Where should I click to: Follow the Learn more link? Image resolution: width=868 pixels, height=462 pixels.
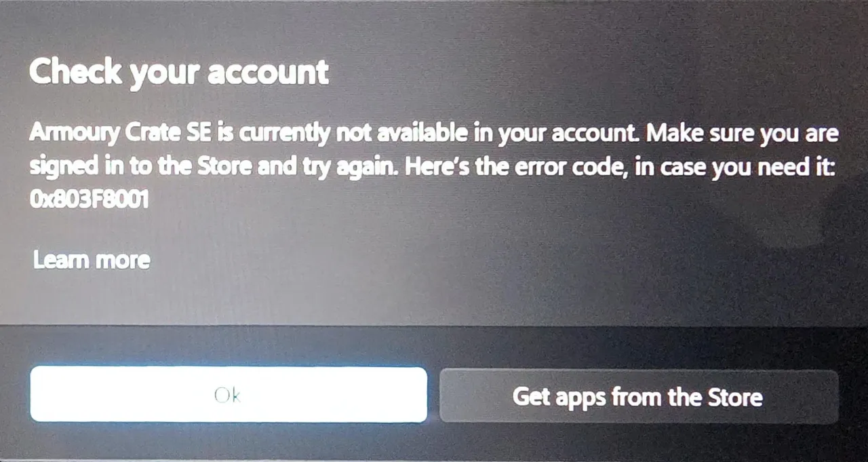coord(92,260)
